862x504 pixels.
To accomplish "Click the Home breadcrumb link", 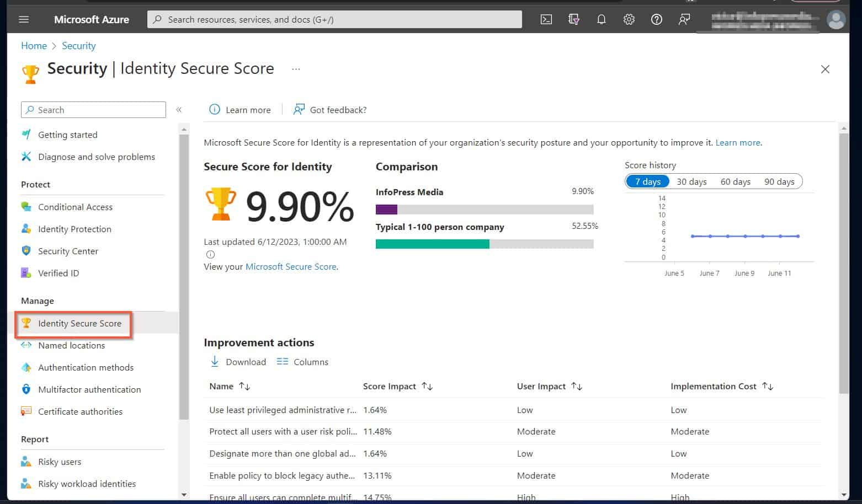I will tap(34, 46).
